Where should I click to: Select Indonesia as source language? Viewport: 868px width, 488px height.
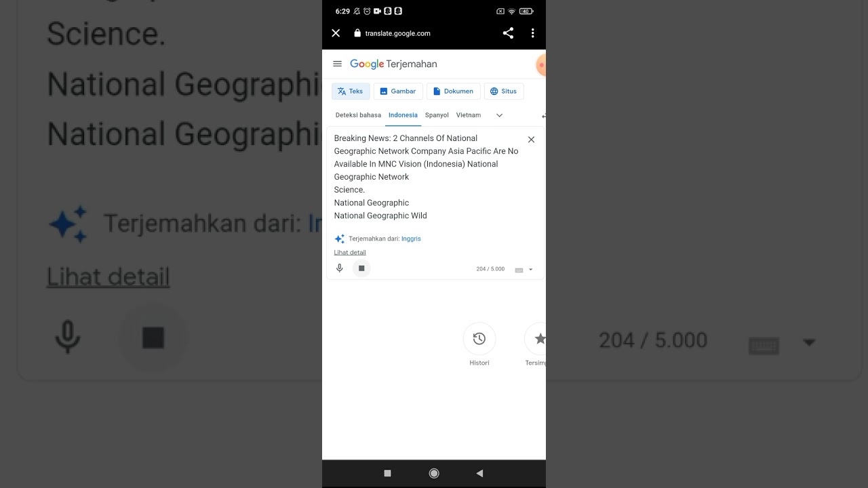(x=403, y=115)
